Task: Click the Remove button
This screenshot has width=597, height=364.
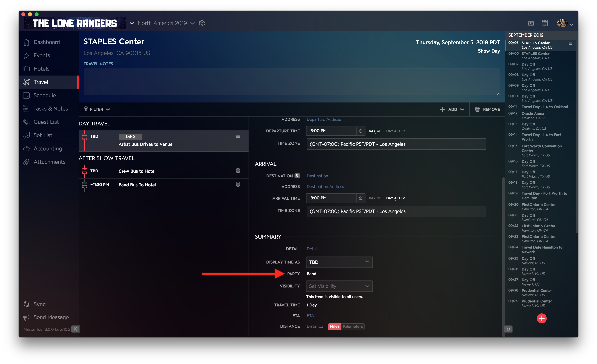Action: 487,109
